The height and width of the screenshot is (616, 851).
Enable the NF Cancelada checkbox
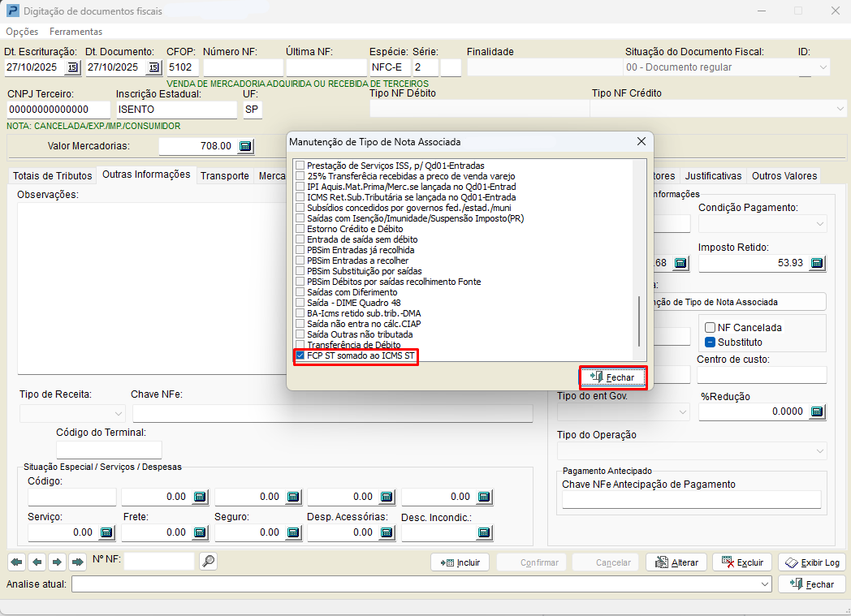coord(710,328)
